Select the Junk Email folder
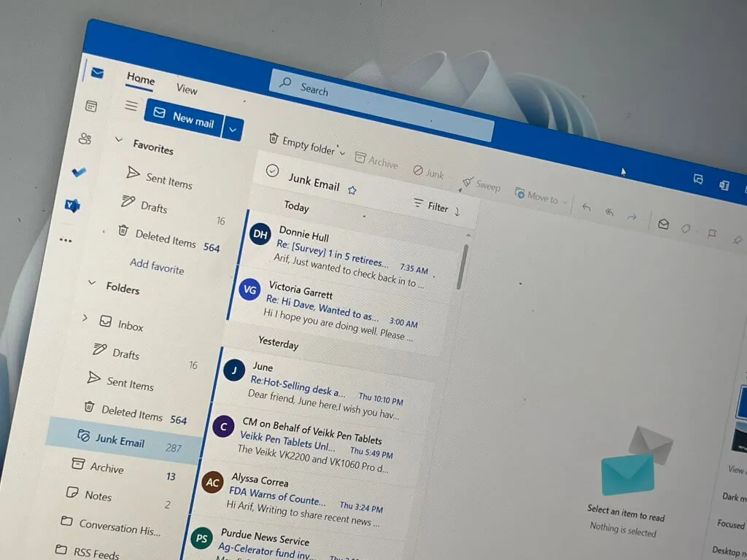 click(x=125, y=440)
